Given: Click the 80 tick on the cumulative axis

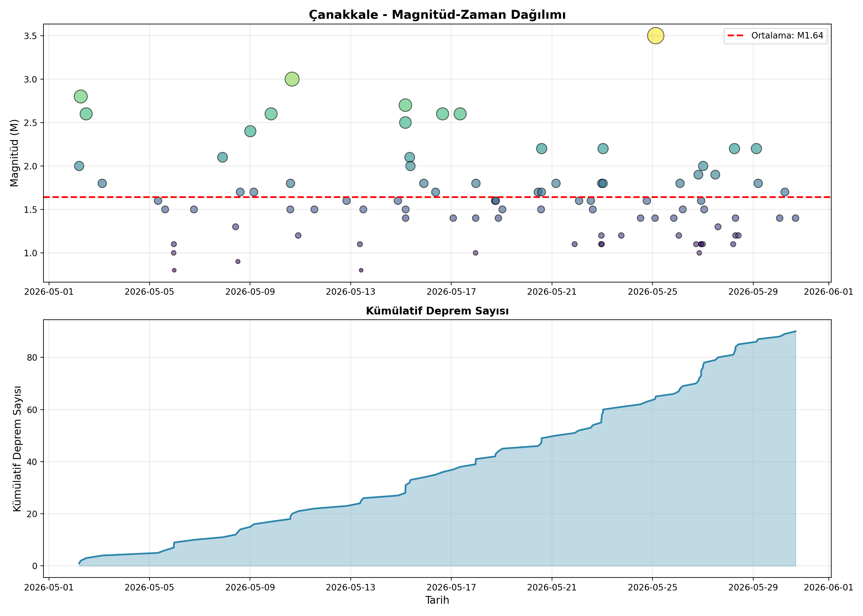Looking at the screenshot, I should point(32,358).
